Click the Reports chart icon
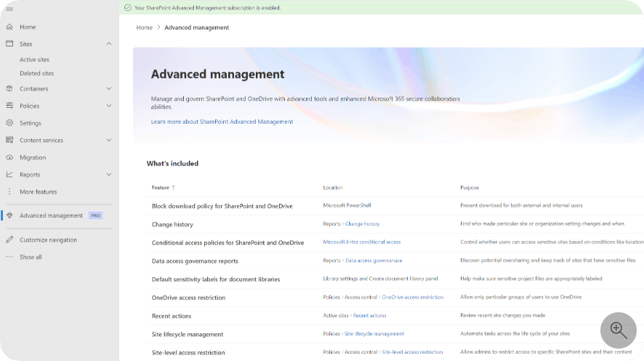644x361 pixels. point(9,175)
